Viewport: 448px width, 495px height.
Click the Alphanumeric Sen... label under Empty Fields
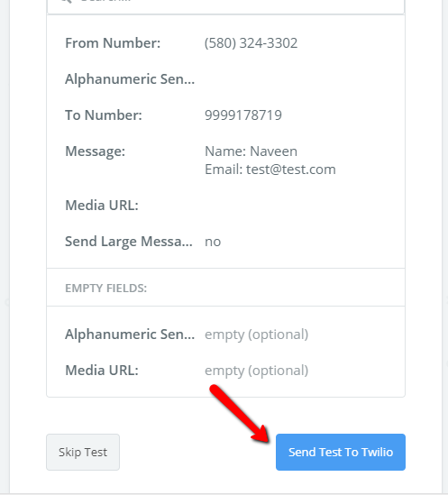point(130,335)
